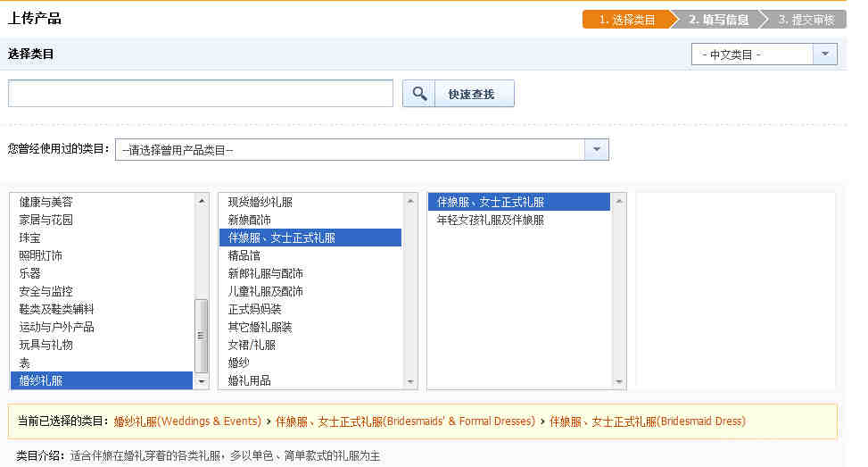This screenshot has width=868, height=467.
Task: Click third list scroll up arrow
Action: click(619, 201)
